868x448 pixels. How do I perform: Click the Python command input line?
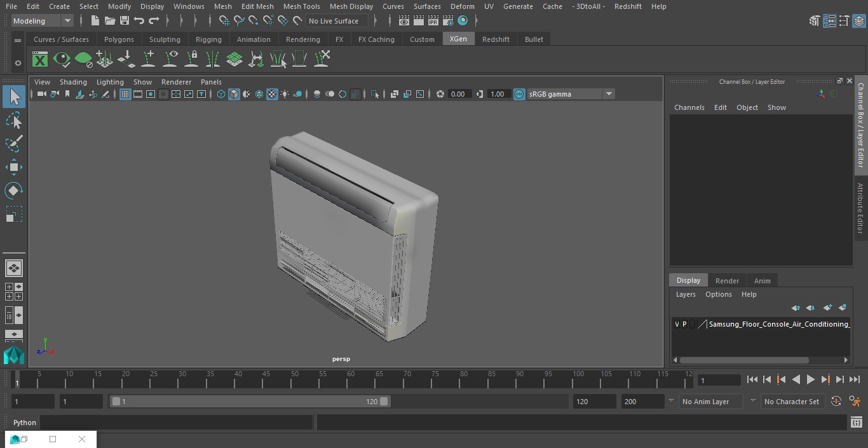click(x=176, y=423)
